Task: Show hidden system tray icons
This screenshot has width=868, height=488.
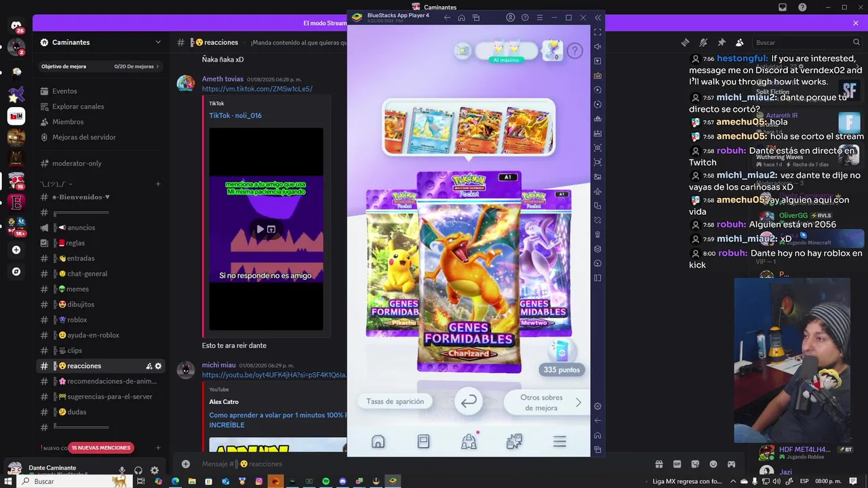Action: tap(733, 481)
